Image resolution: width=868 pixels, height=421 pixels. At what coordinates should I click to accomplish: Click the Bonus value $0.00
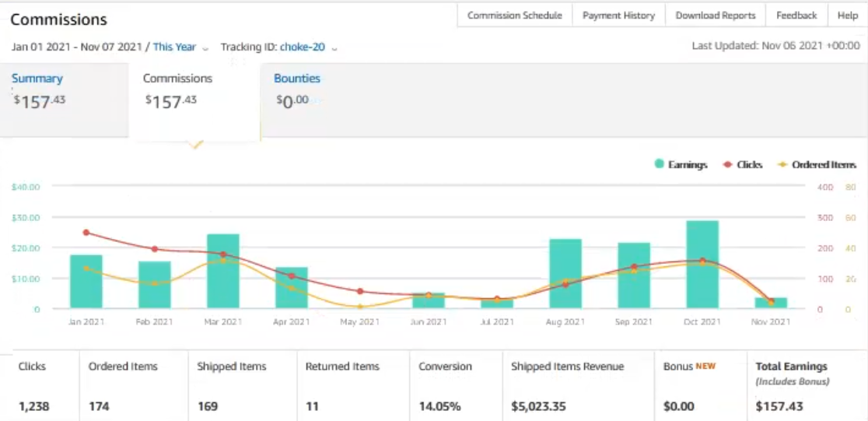[x=679, y=406]
